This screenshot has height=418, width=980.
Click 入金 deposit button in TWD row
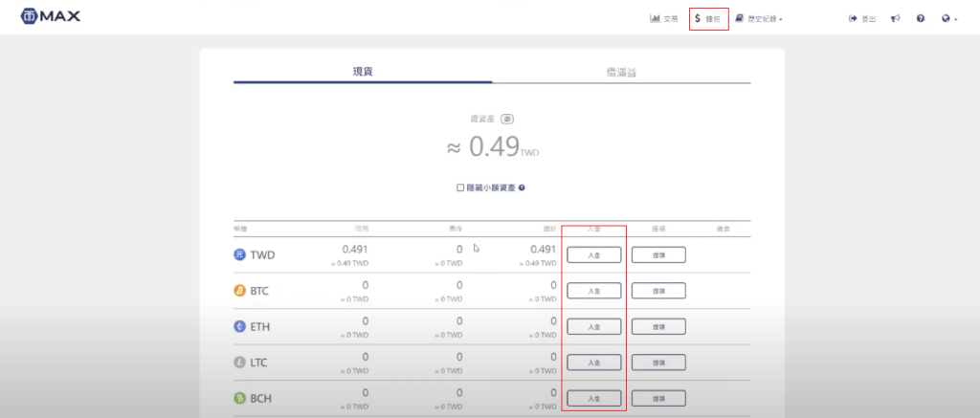point(593,255)
